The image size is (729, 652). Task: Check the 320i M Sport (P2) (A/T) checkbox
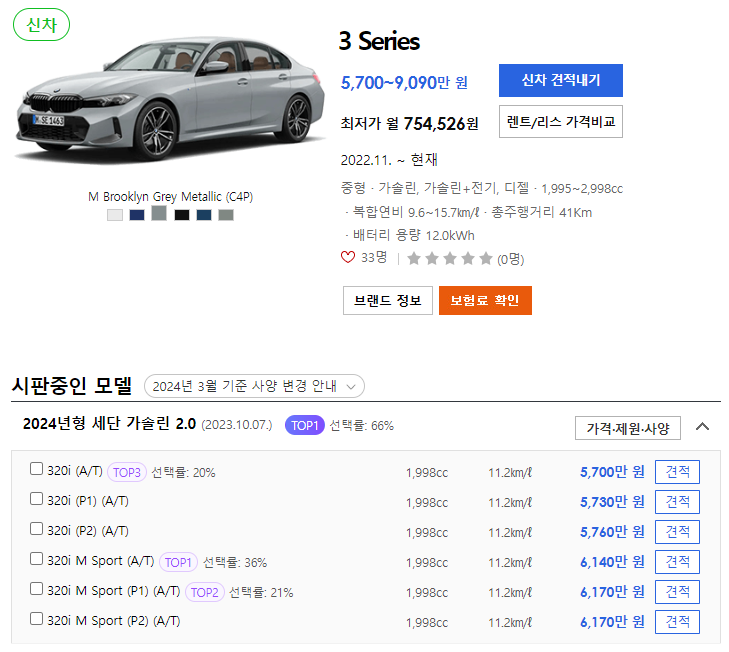pos(36,619)
